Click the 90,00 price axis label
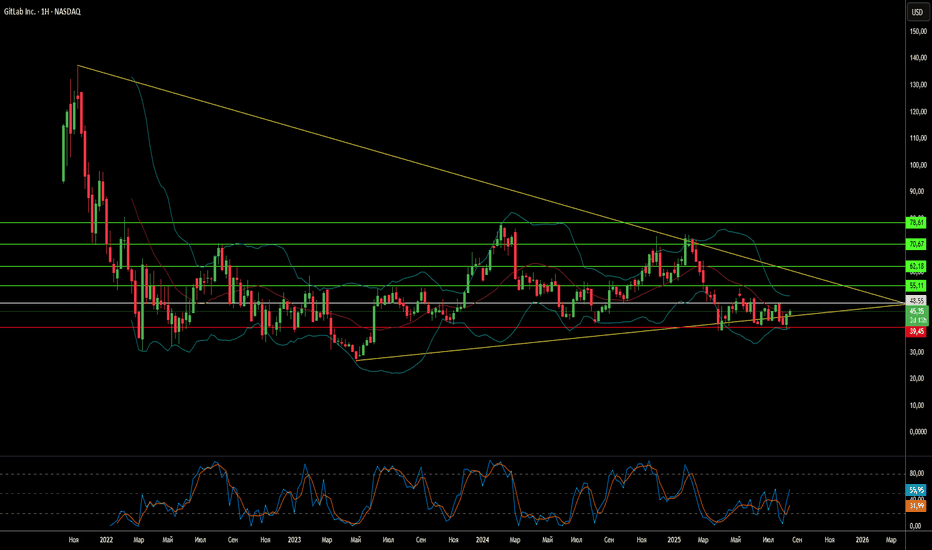This screenshot has width=932, height=550. click(x=917, y=191)
